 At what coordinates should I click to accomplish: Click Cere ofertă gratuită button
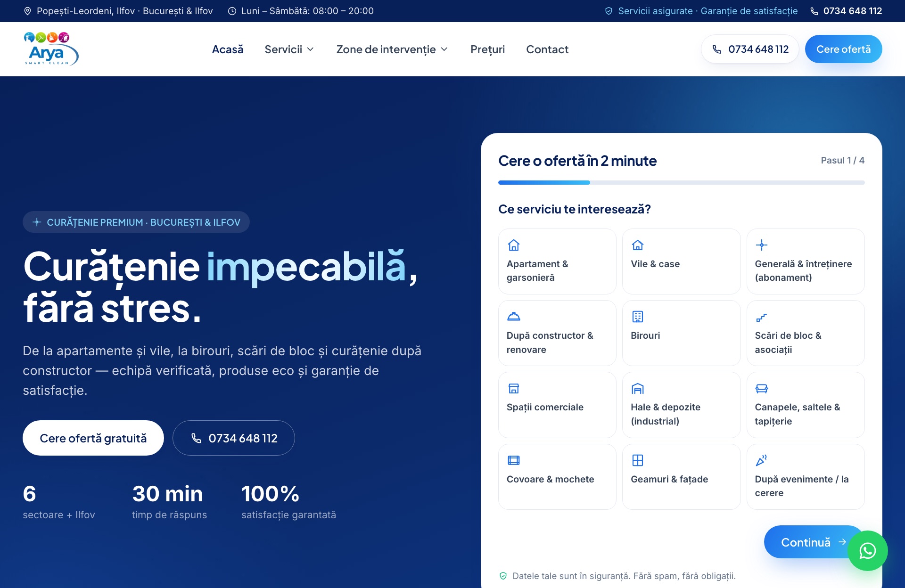[x=93, y=438]
